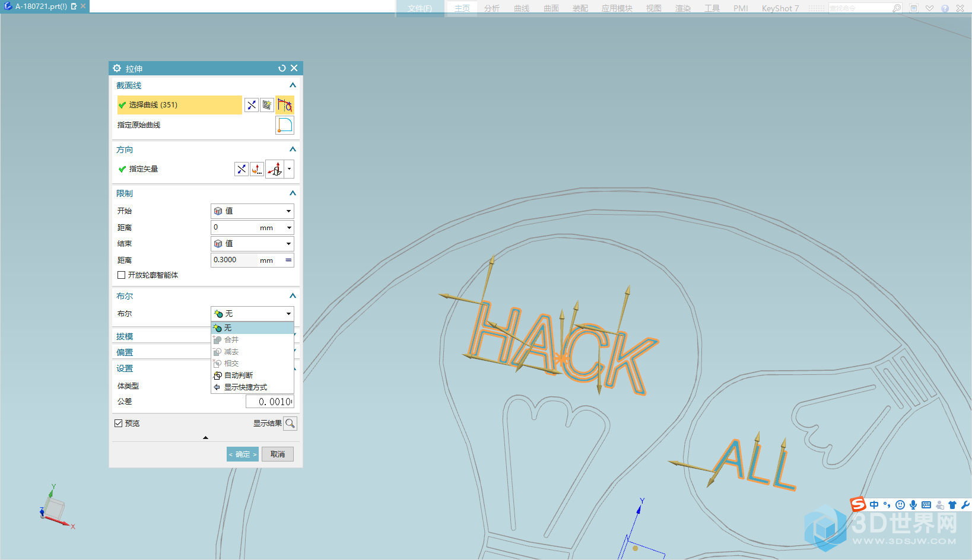Collapse the 截面线 section
The width and height of the screenshot is (972, 560).
coord(293,85)
